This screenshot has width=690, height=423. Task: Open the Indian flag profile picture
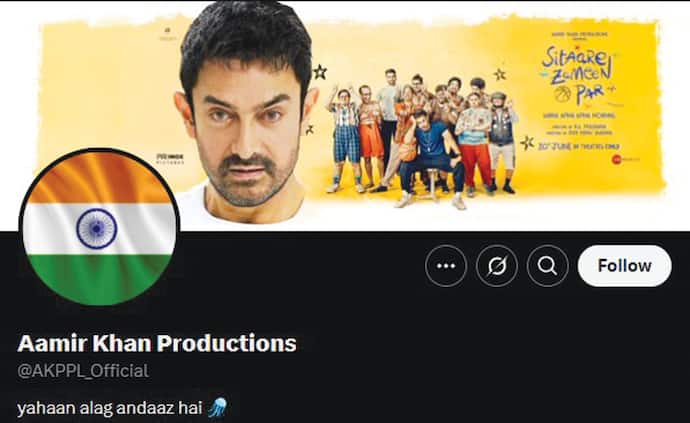tap(99, 228)
